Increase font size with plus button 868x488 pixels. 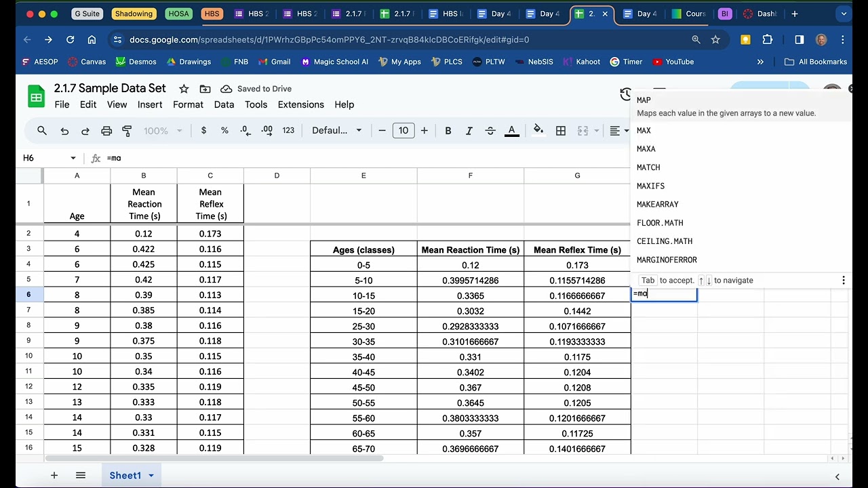425,131
